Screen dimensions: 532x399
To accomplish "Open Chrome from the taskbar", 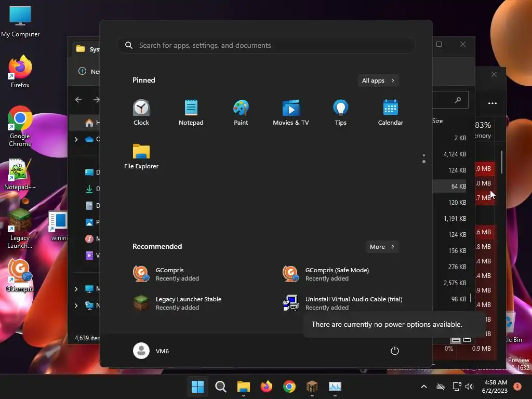I will tap(289, 387).
